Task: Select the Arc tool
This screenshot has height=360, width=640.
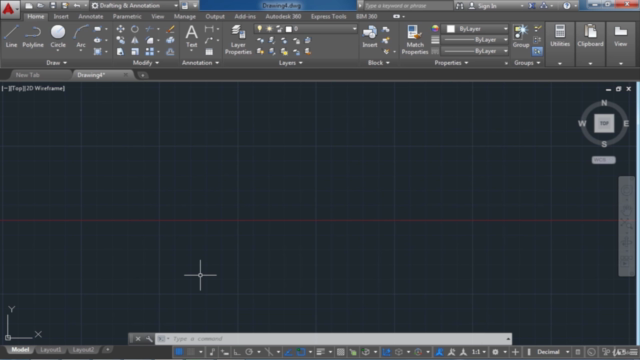Action: pyautogui.click(x=81, y=36)
